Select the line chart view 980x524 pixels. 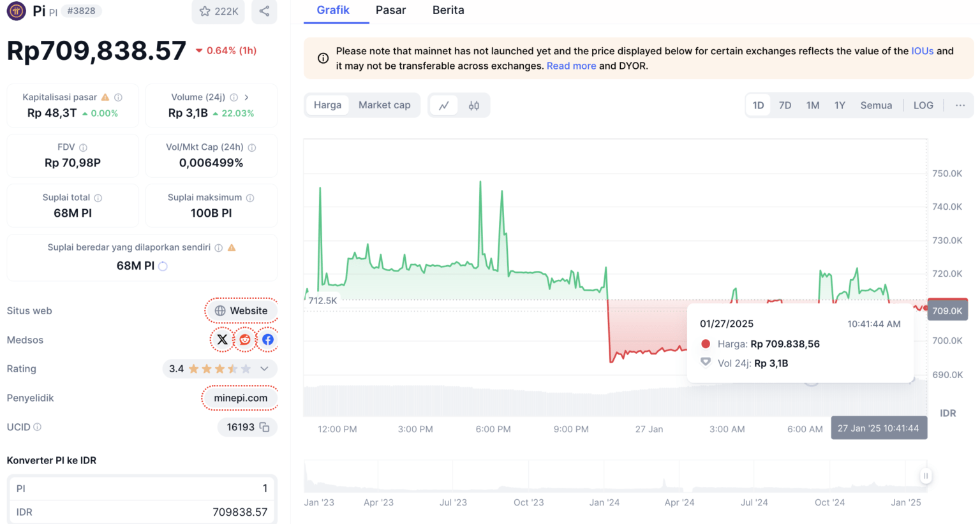click(x=444, y=105)
